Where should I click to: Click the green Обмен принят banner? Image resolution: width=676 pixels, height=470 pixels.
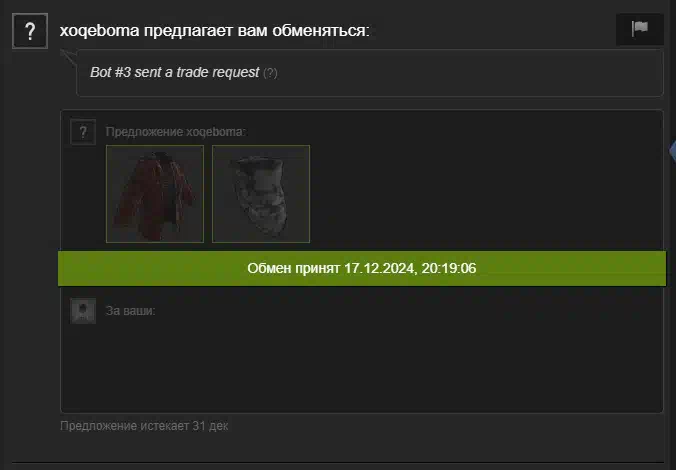pyautogui.click(x=362, y=268)
